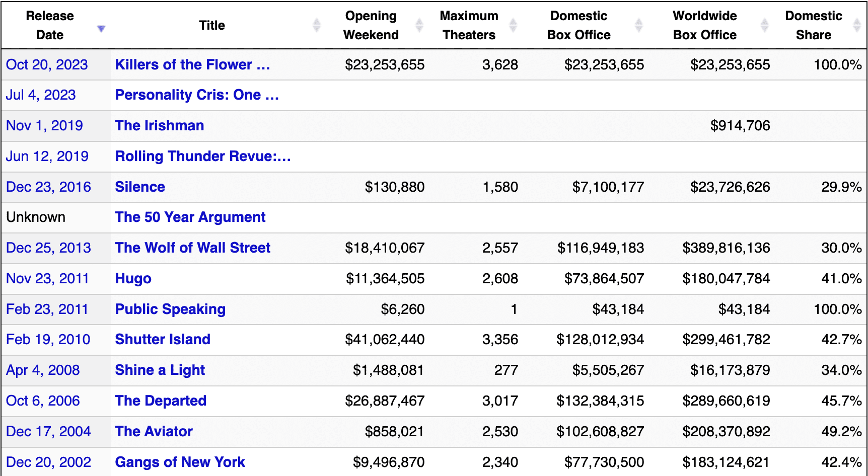The height and width of the screenshot is (476, 868).
Task: Open Personality Cris: One … link
Action: tap(197, 95)
